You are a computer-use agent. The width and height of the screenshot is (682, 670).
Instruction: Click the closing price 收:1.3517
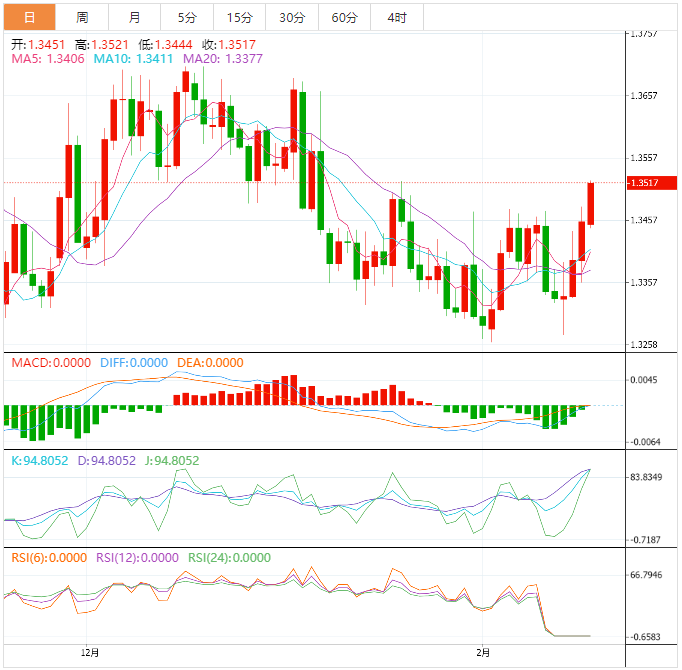(229, 44)
